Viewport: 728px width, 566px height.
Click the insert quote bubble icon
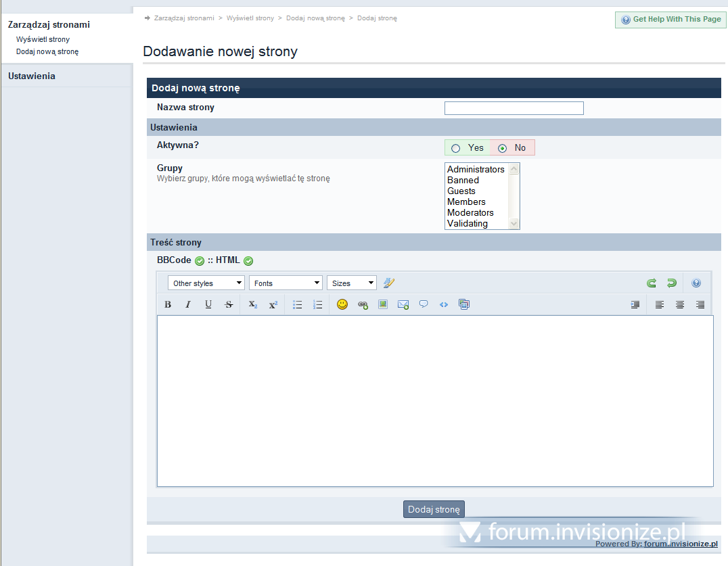pos(424,305)
